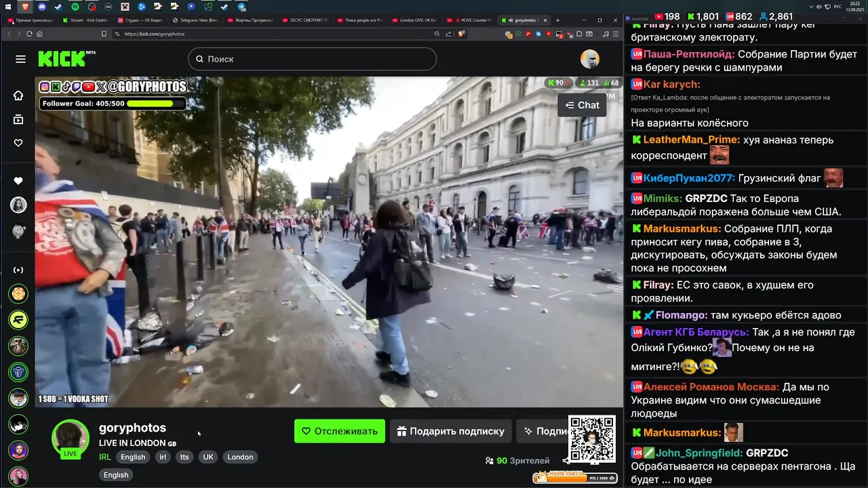Screen dimensions: 868x488
Task: Go to Kick home via sidebar icon
Action: [x=18, y=96]
